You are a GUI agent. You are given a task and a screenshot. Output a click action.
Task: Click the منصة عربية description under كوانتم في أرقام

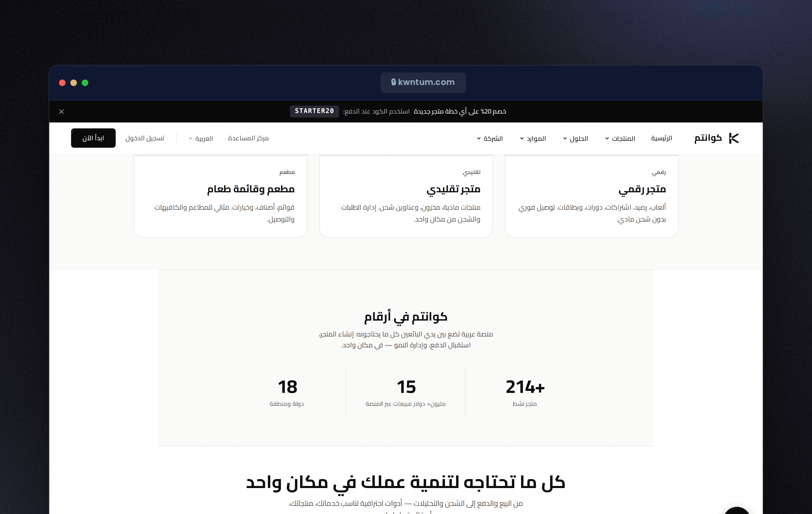(x=406, y=340)
